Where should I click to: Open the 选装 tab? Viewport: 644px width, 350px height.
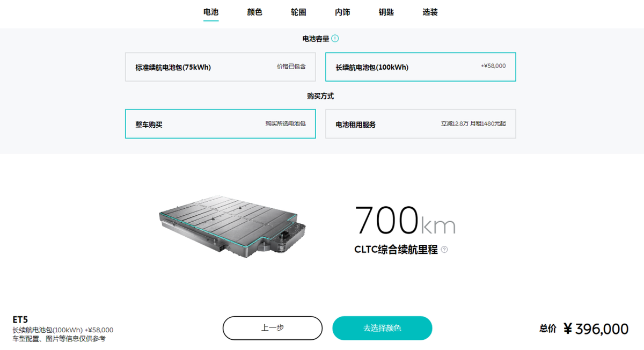(430, 12)
